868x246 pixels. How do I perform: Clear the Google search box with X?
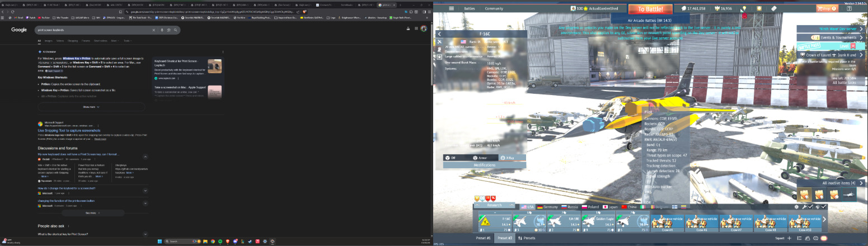point(153,29)
